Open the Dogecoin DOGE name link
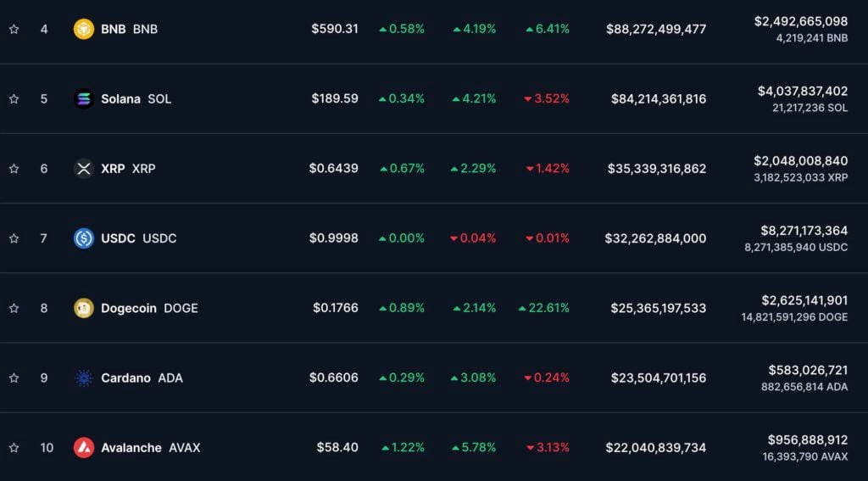The height and width of the screenshot is (481, 868). [149, 308]
